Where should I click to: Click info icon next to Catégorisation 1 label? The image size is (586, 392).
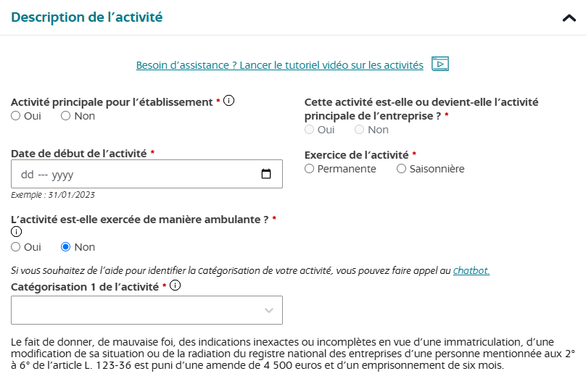pos(176,285)
